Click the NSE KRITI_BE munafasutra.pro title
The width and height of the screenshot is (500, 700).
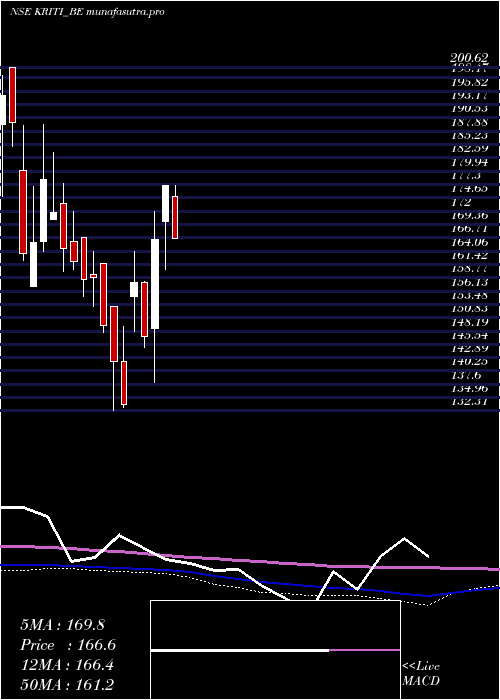87,11
